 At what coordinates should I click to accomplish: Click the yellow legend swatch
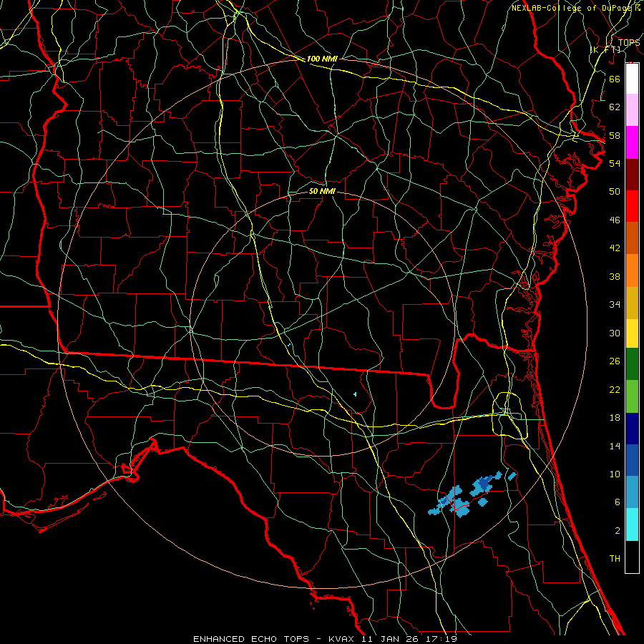[632, 333]
